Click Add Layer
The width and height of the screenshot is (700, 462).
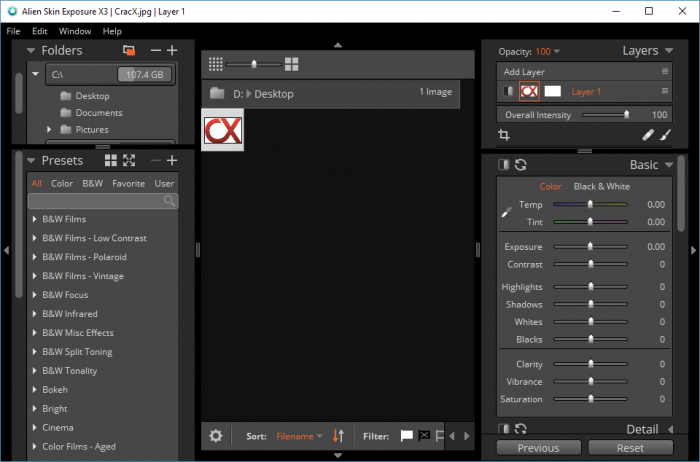click(524, 71)
